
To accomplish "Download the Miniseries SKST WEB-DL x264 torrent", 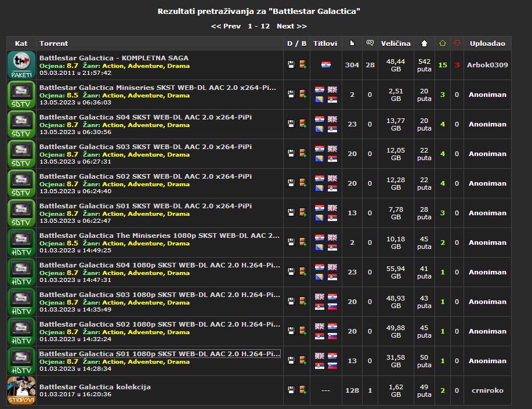I will coord(291,94).
